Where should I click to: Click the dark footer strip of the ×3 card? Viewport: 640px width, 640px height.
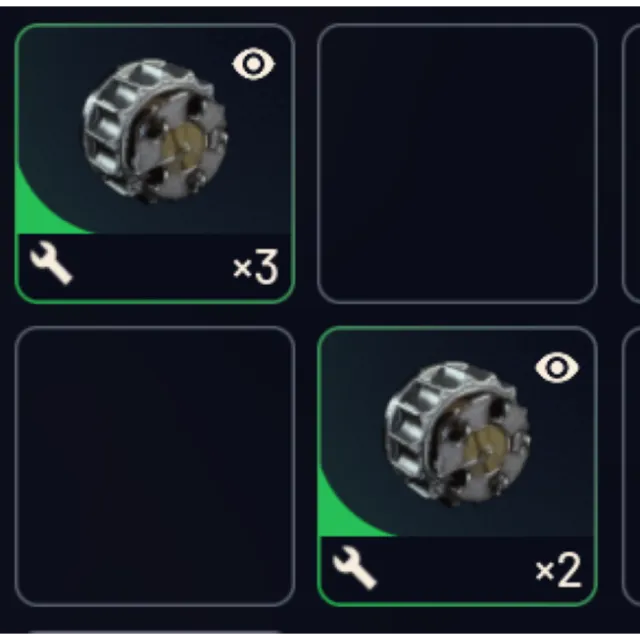pyautogui.click(x=155, y=266)
